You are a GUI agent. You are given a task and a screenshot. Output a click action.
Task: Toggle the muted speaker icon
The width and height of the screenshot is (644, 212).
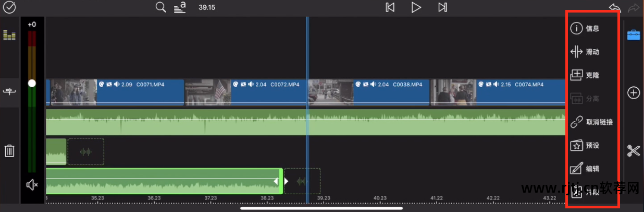tap(32, 185)
